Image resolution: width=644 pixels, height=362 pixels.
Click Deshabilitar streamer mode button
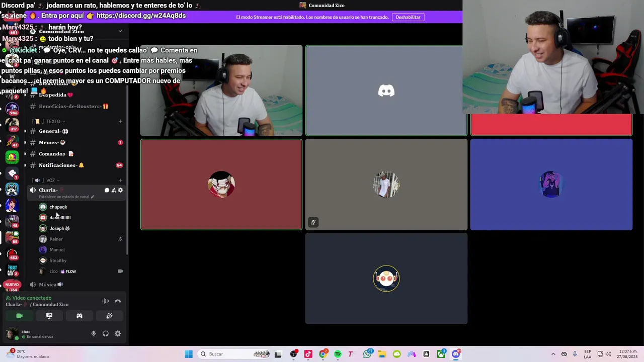[x=408, y=17]
